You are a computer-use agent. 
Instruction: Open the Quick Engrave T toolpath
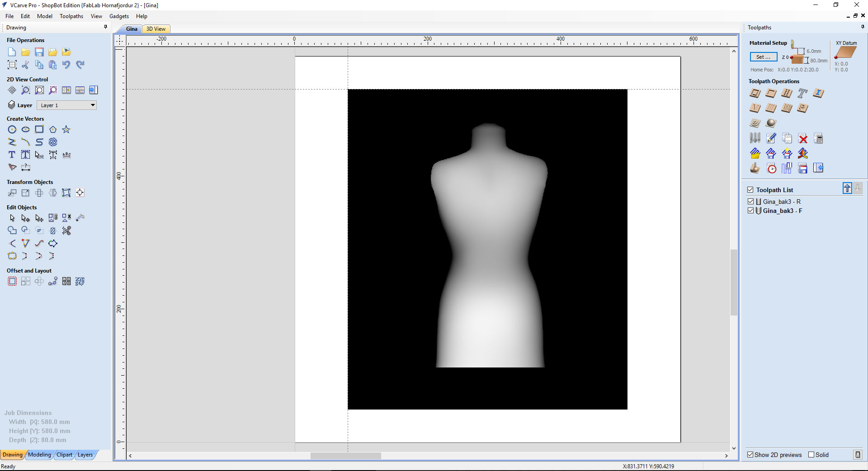click(x=802, y=94)
